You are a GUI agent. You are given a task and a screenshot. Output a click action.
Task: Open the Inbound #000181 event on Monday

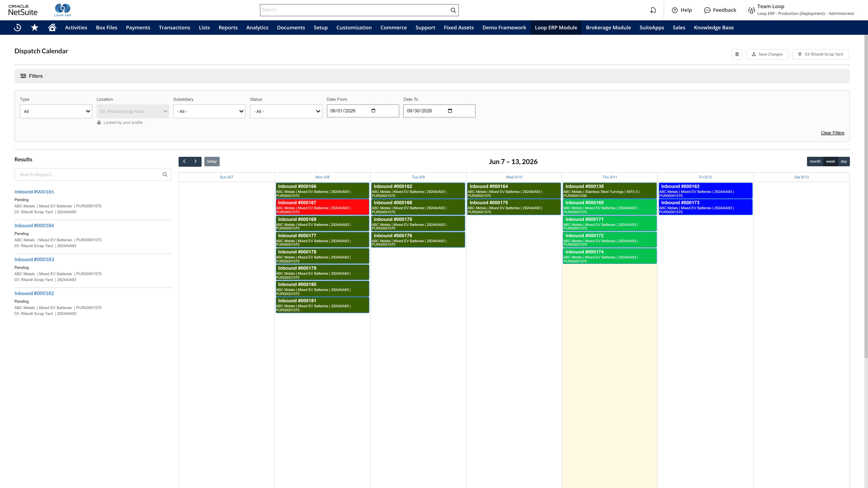point(323,305)
